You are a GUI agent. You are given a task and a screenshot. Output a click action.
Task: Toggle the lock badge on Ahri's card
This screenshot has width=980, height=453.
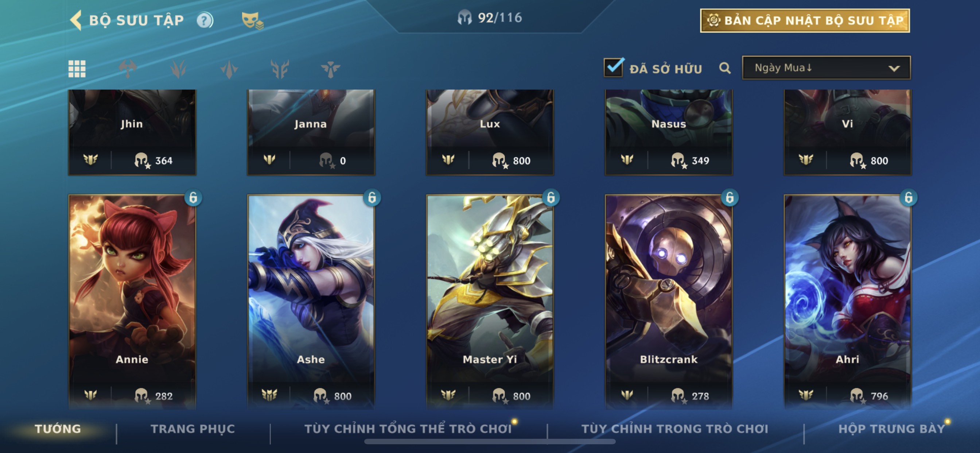click(x=909, y=198)
